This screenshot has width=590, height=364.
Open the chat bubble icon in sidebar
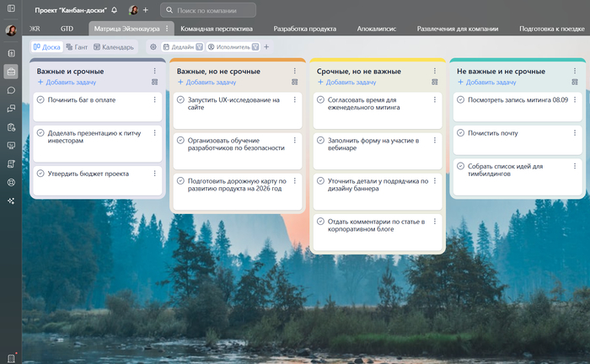11,90
